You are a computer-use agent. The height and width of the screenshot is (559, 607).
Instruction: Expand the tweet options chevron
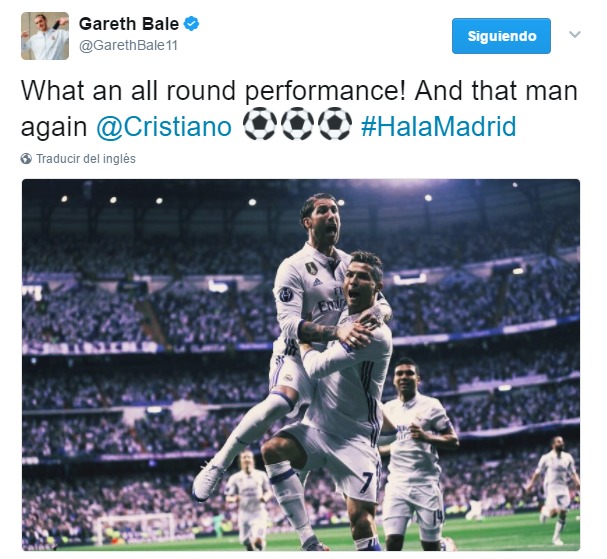[x=575, y=34]
